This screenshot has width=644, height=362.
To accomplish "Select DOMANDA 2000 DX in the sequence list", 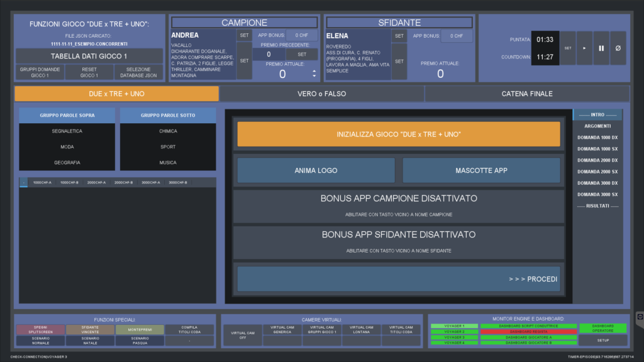I will [x=597, y=160].
